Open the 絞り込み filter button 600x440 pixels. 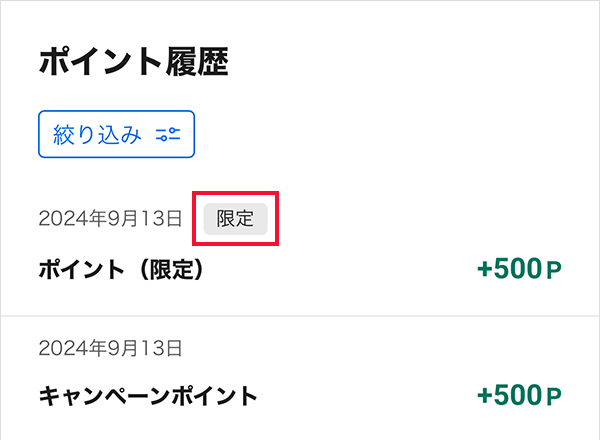pyautogui.click(x=116, y=134)
